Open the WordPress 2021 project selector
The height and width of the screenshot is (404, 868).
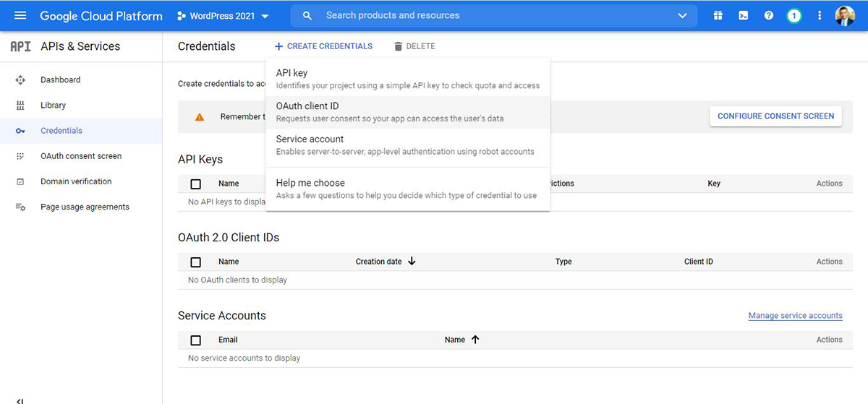coord(224,16)
